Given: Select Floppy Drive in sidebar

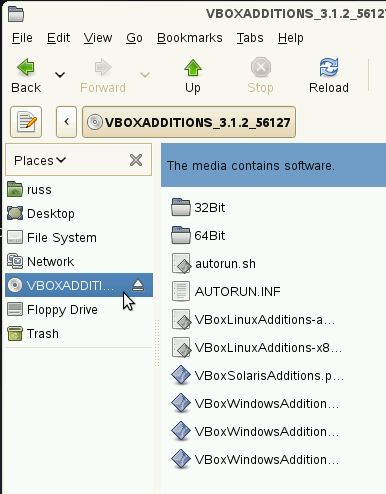Looking at the screenshot, I should [x=79, y=309].
